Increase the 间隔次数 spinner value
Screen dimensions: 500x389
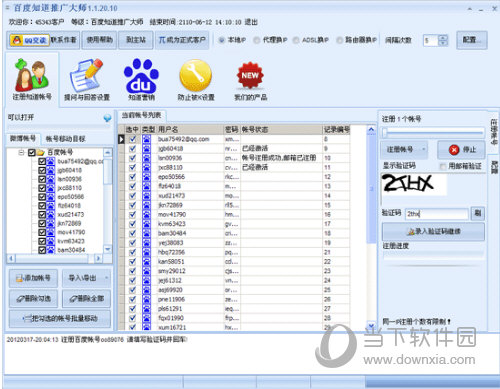[443, 37]
